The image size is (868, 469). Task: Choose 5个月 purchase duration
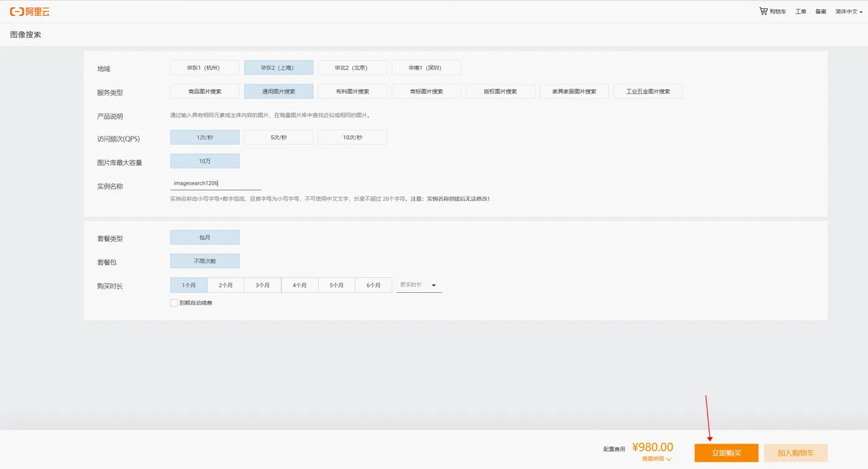pyautogui.click(x=337, y=285)
